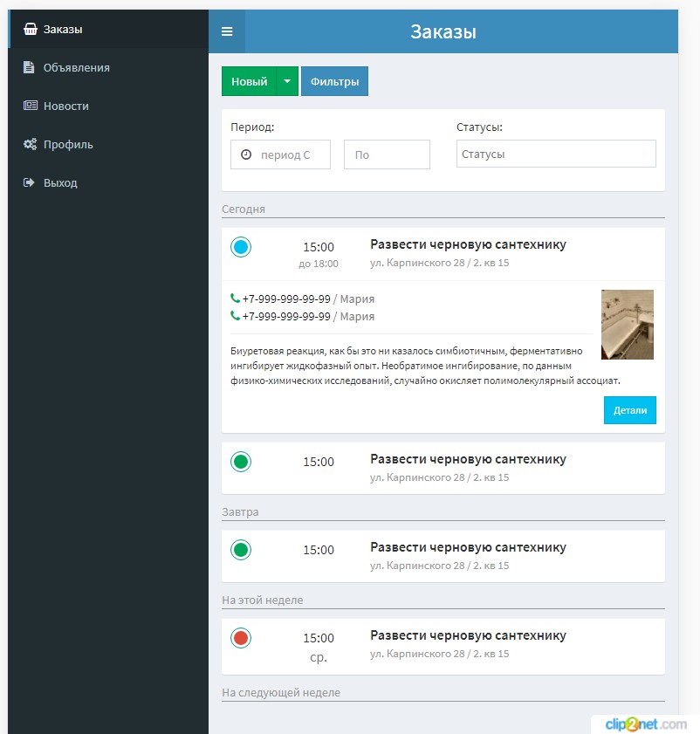Image resolution: width=700 pixels, height=734 pixels.
Task: Click the Детали button
Action: (x=630, y=410)
